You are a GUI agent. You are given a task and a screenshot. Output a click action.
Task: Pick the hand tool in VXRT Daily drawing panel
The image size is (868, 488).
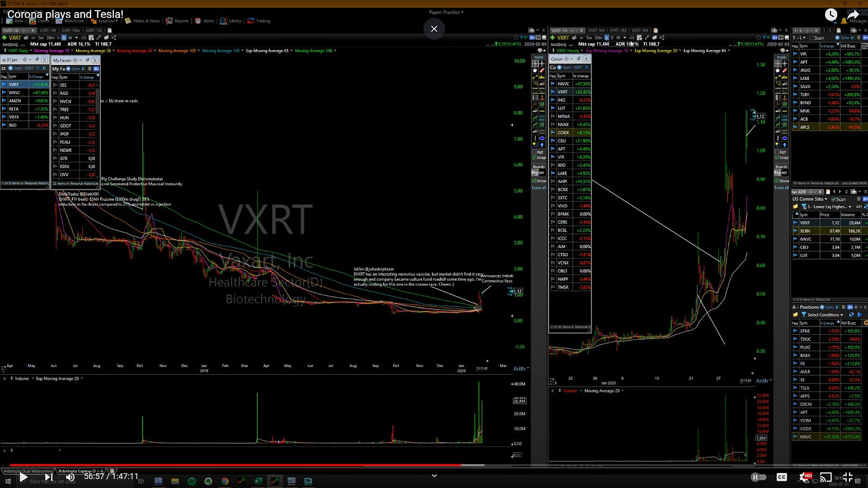tap(535, 70)
